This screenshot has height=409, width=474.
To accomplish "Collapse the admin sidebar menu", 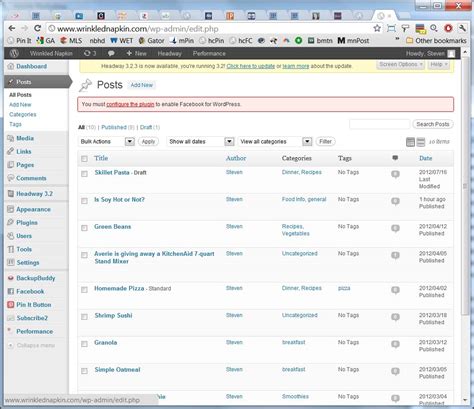I will point(32,345).
